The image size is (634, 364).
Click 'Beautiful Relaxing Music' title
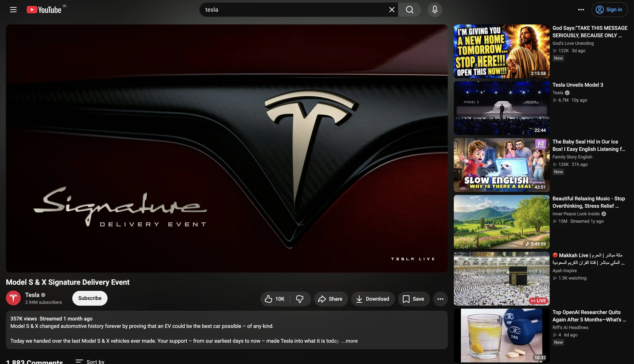click(x=589, y=202)
